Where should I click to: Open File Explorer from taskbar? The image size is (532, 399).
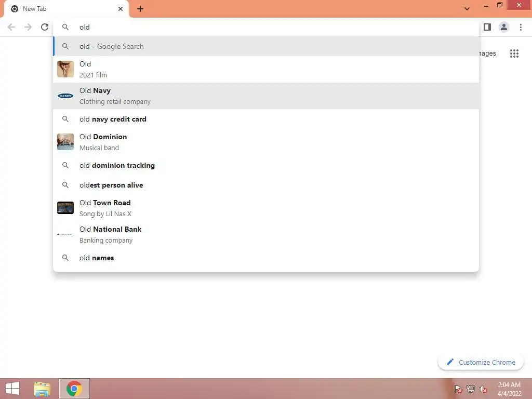[x=42, y=389]
